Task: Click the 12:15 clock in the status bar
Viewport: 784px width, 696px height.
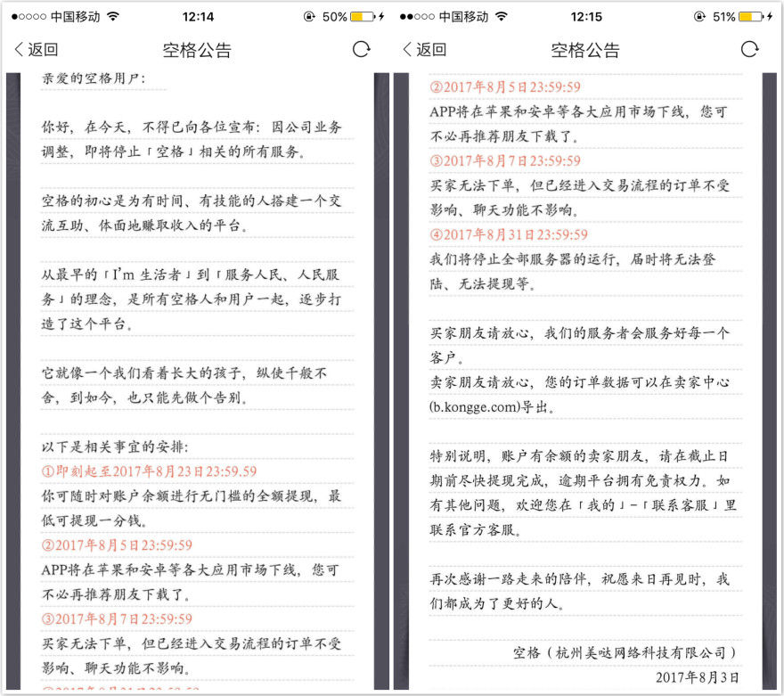Action: [x=585, y=17]
